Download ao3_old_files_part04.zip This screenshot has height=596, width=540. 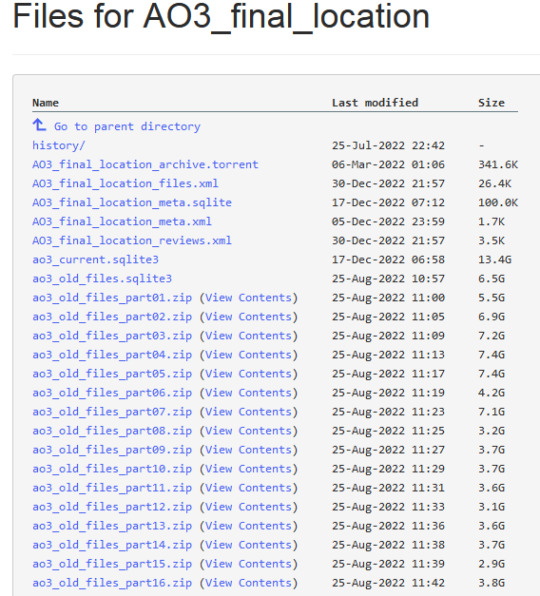(112, 355)
